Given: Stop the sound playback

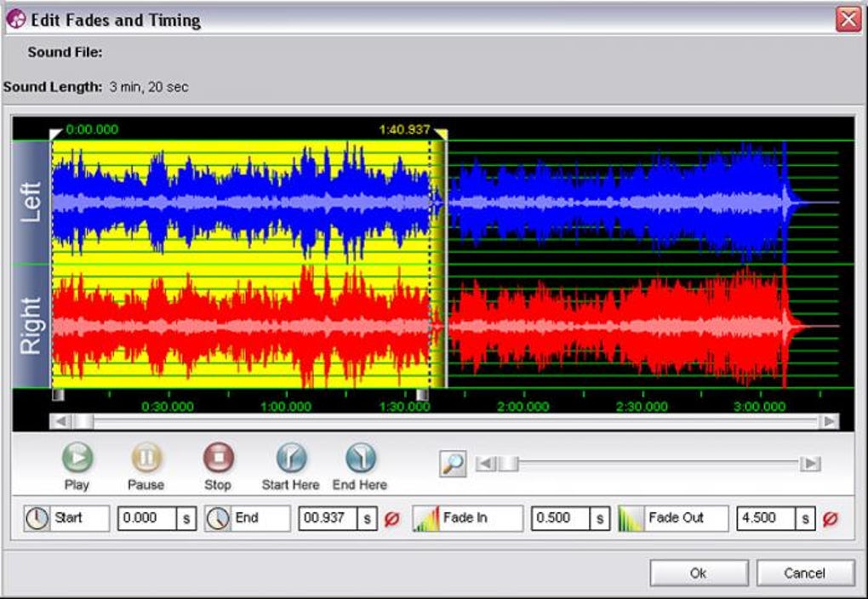Looking at the screenshot, I should [219, 457].
